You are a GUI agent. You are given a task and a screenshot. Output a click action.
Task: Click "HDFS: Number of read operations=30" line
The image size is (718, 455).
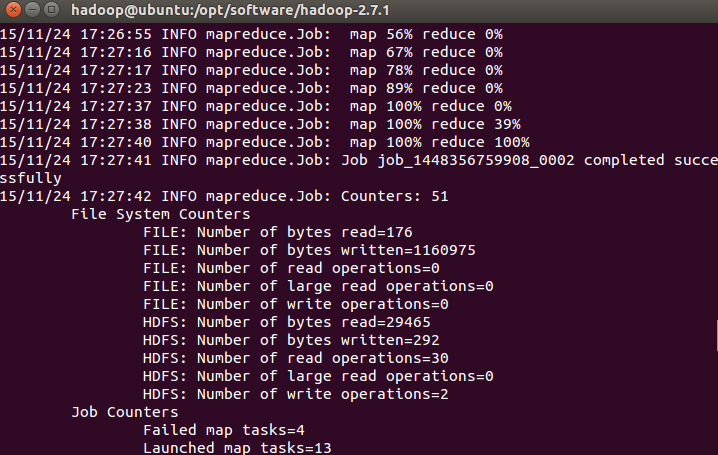coord(295,358)
